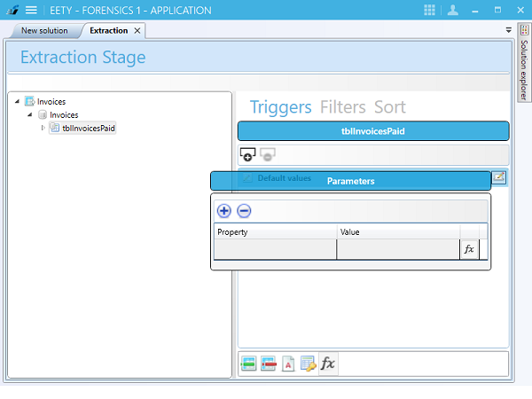Open the apps grid icon
This screenshot has width=532, height=399.
(429, 10)
